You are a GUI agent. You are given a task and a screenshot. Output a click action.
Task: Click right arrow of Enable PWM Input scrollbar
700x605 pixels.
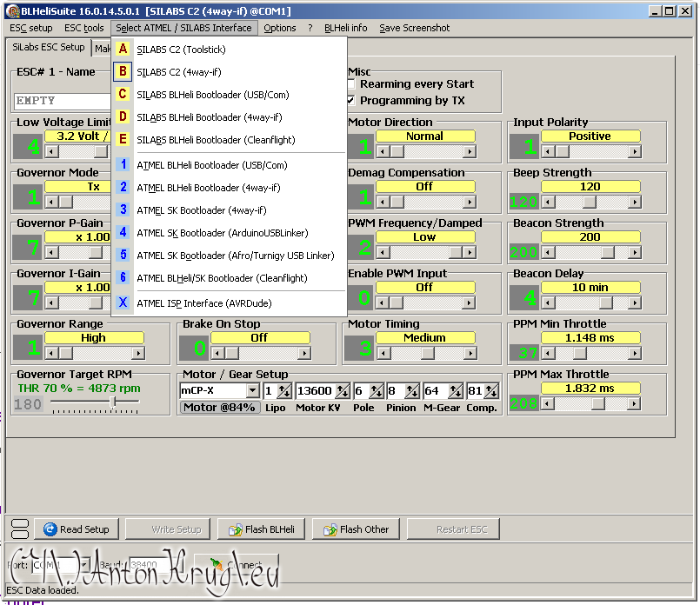(470, 303)
